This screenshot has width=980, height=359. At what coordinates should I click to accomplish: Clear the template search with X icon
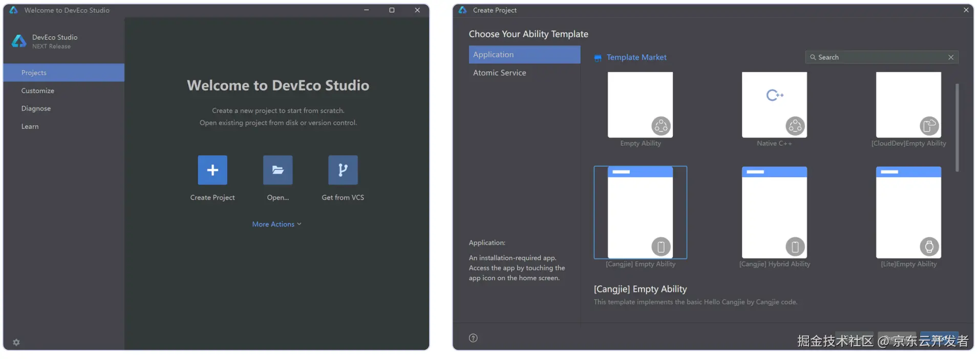951,57
